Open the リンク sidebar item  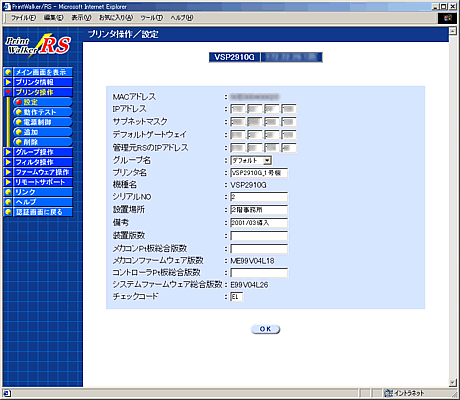pos(43,192)
